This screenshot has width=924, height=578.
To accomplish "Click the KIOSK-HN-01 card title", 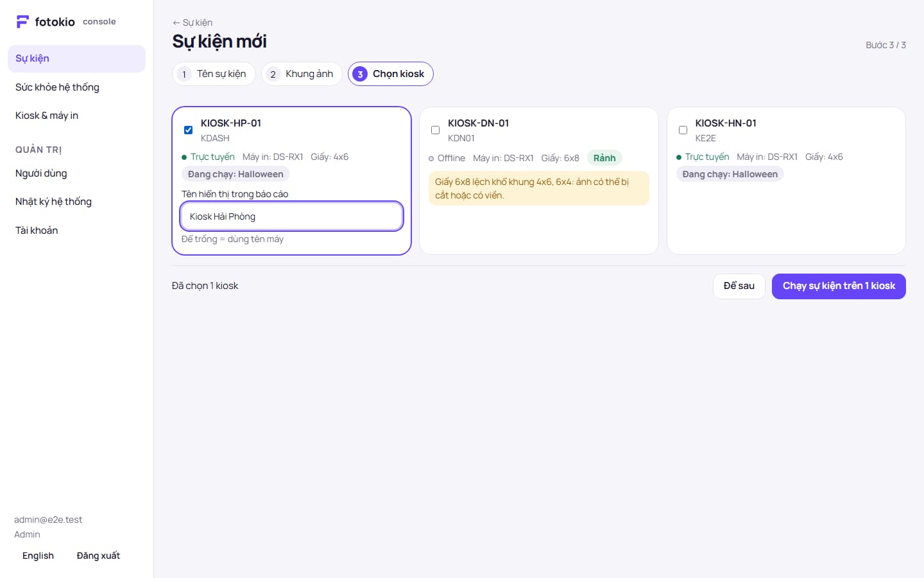I will tap(726, 123).
